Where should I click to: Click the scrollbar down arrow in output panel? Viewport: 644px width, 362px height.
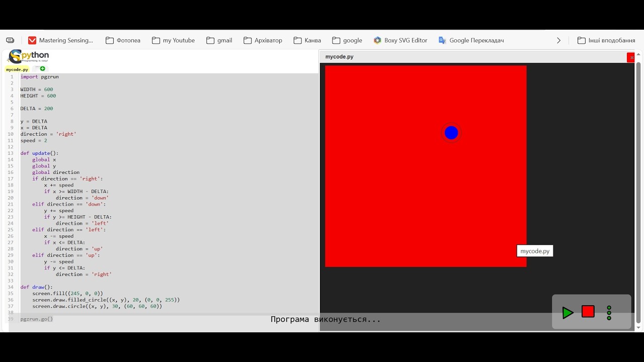(638, 327)
